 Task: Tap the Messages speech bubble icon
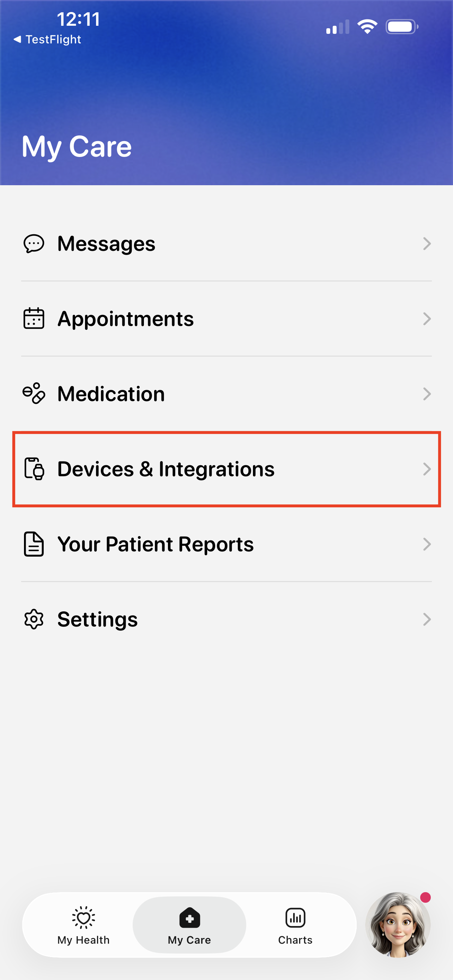coord(34,243)
